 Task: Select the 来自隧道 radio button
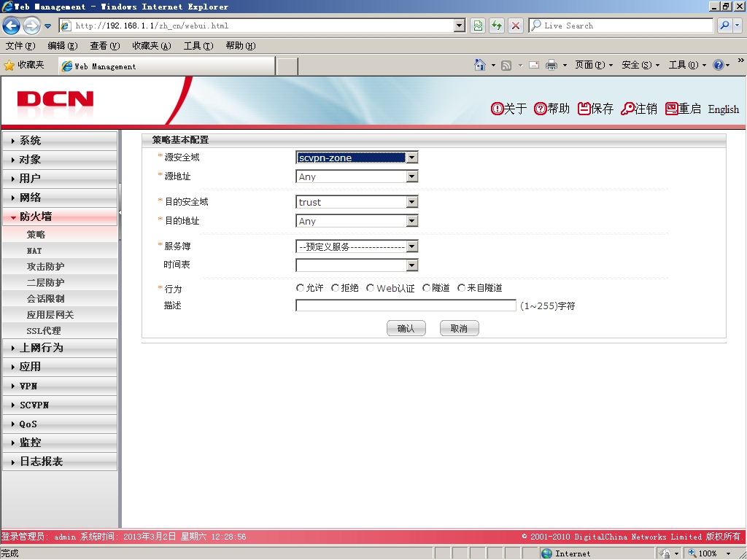[461, 288]
